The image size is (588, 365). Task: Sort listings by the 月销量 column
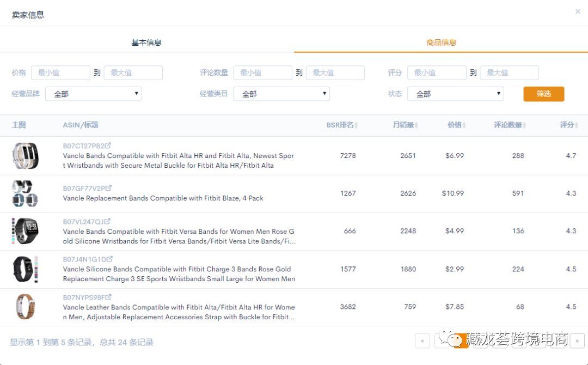tap(416, 125)
